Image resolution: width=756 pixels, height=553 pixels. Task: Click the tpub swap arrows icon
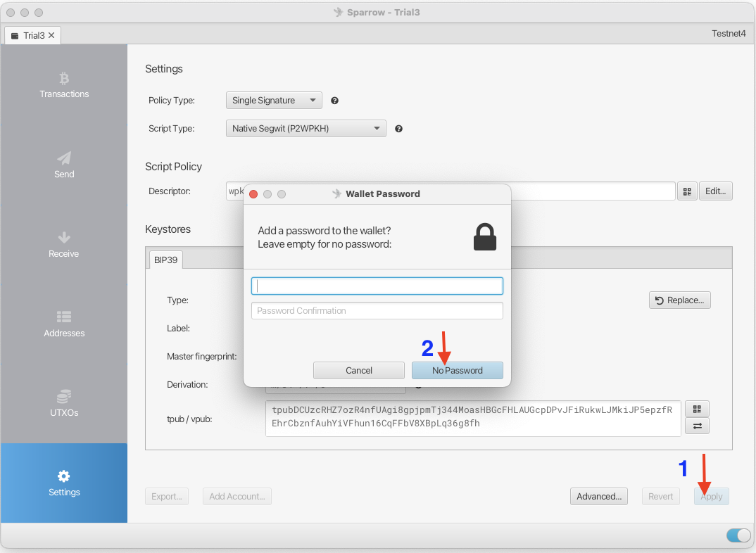tap(697, 426)
